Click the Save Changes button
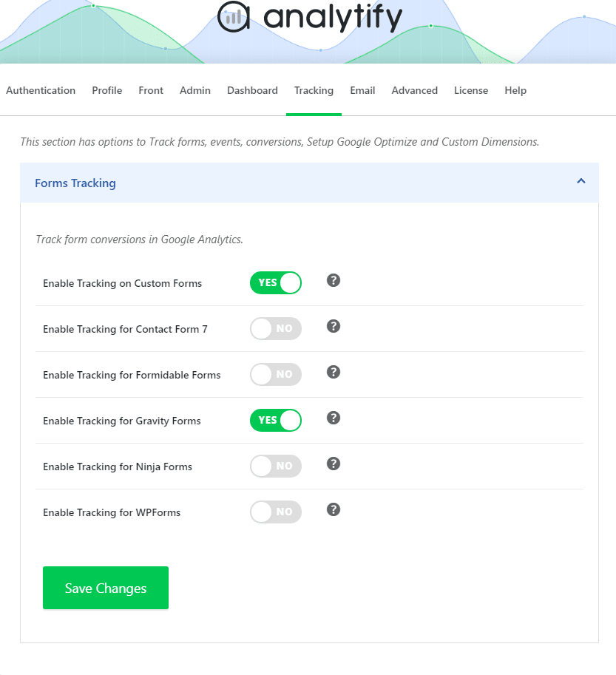Viewport: 616px width, 675px height. [x=106, y=588]
